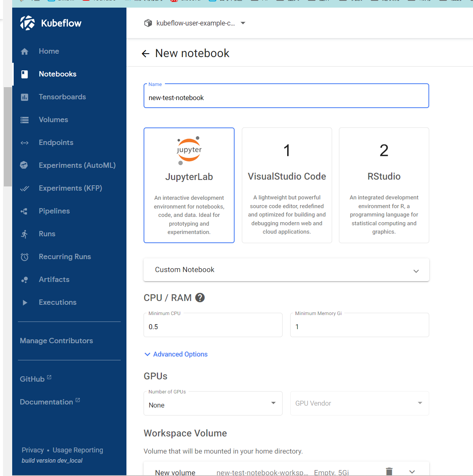
Task: Click the notebook Name input field
Action: pos(286,96)
